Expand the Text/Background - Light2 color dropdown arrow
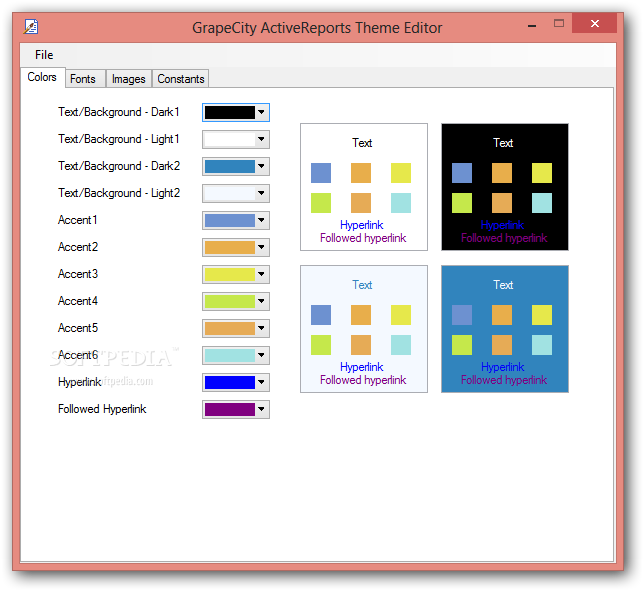This screenshot has height=591, width=644. [x=261, y=193]
